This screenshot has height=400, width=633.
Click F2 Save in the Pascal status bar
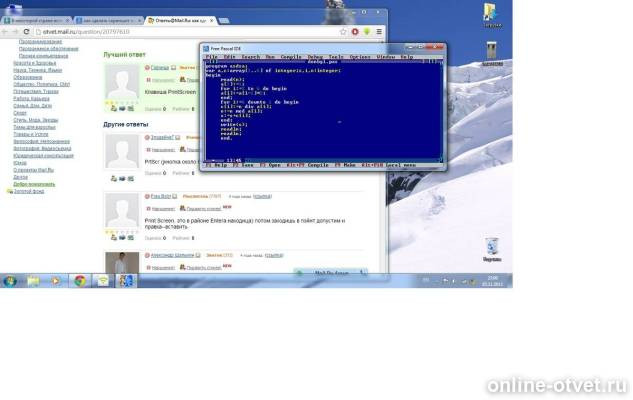243,165
